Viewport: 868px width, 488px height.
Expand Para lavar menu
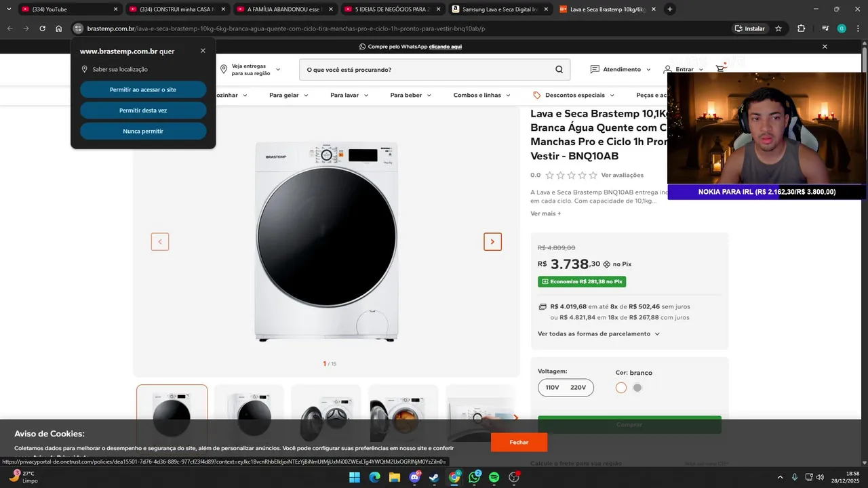pos(349,96)
